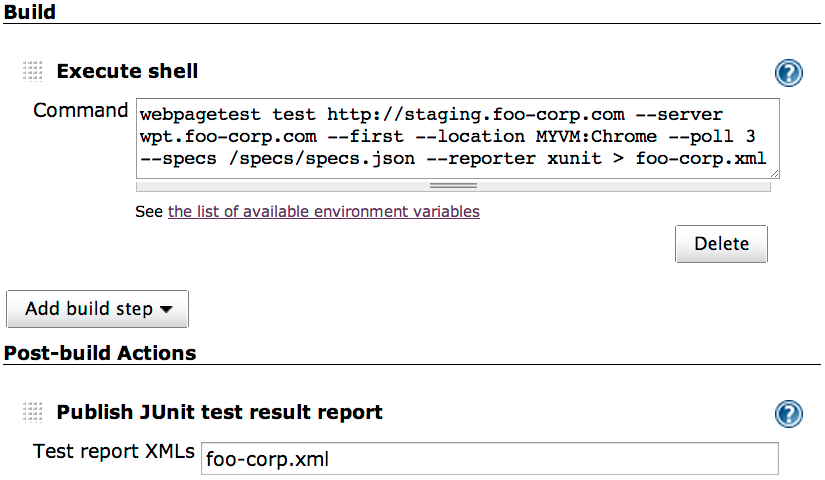Focus the Test report XMLs field
This screenshot has width=825, height=480.
[x=489, y=459]
